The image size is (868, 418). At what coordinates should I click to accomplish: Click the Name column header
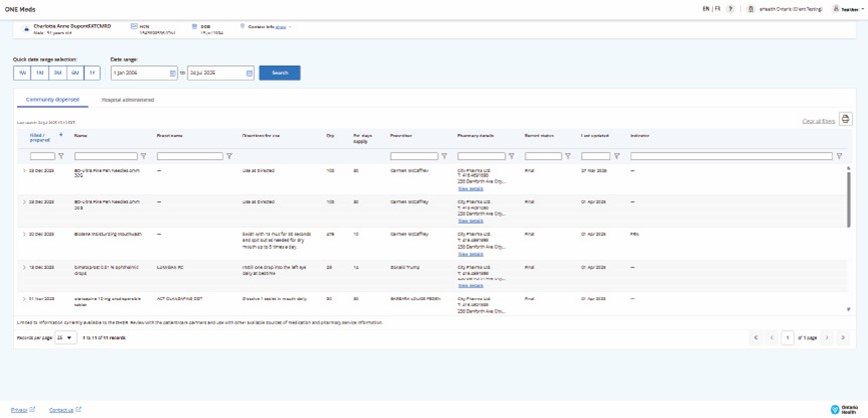[x=81, y=135]
